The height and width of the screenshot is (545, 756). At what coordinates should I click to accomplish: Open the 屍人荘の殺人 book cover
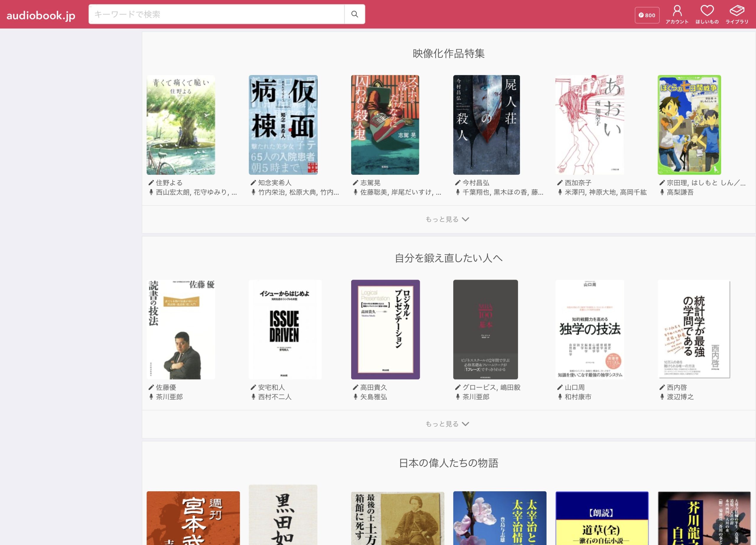[x=486, y=125]
